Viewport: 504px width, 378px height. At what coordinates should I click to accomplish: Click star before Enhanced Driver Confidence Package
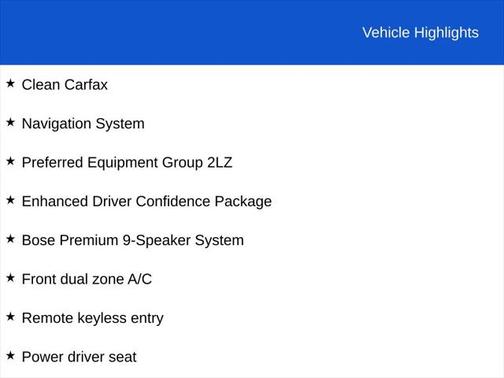[x=10, y=200]
